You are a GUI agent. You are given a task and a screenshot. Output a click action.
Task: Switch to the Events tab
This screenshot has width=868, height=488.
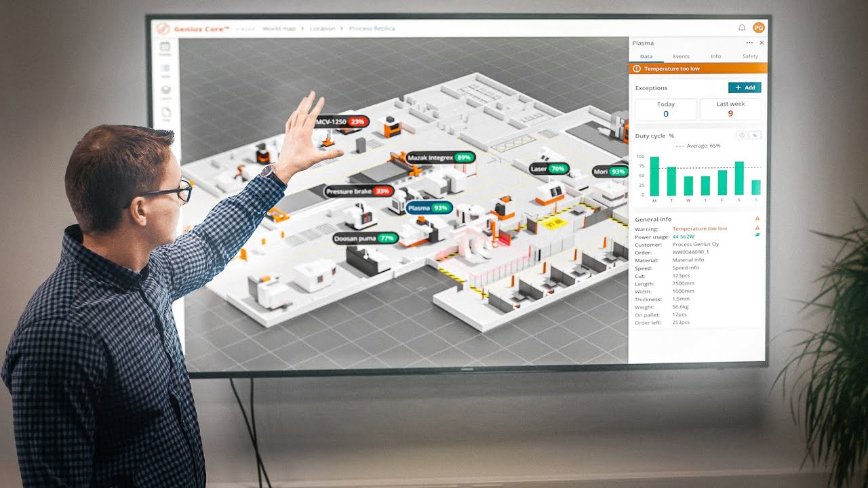click(681, 56)
